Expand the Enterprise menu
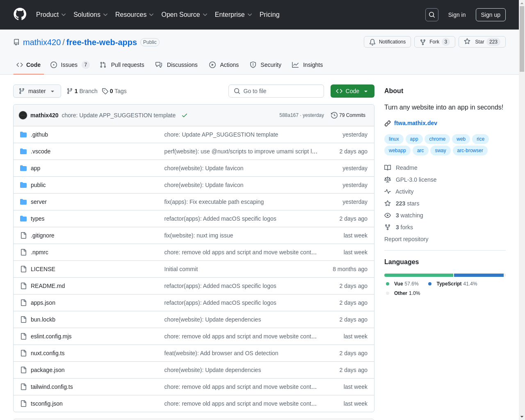The image size is (525, 420). pyautogui.click(x=233, y=15)
